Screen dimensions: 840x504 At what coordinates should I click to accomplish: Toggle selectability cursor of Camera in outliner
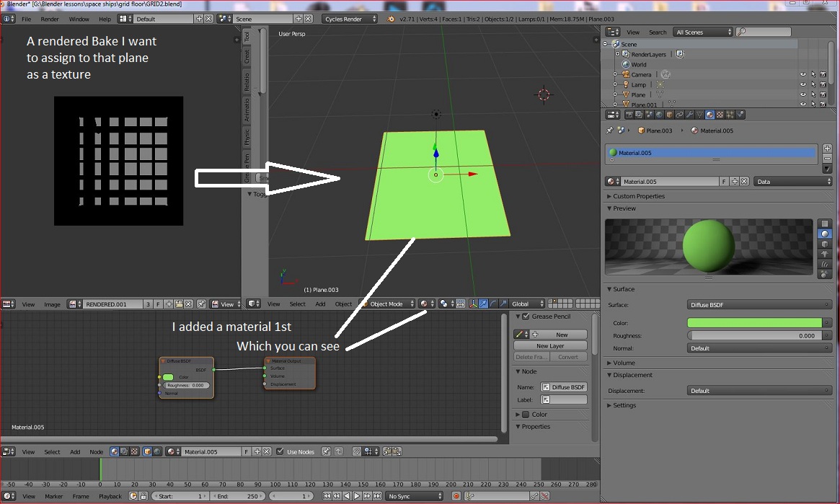[x=813, y=74]
